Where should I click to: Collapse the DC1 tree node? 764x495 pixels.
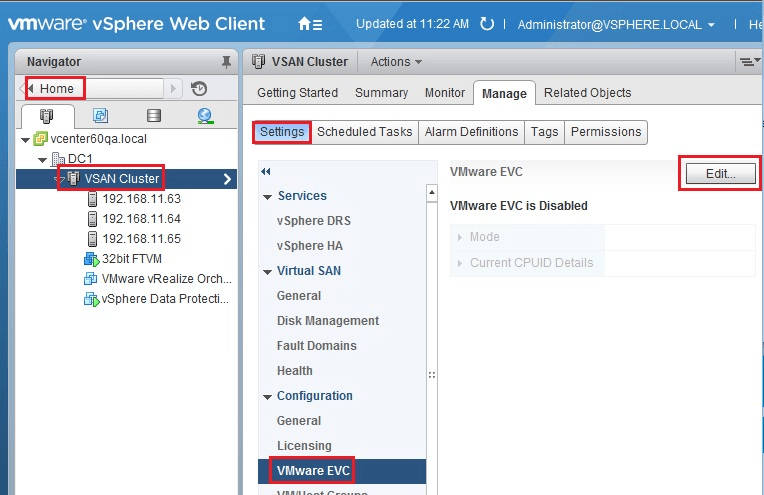tap(43, 160)
